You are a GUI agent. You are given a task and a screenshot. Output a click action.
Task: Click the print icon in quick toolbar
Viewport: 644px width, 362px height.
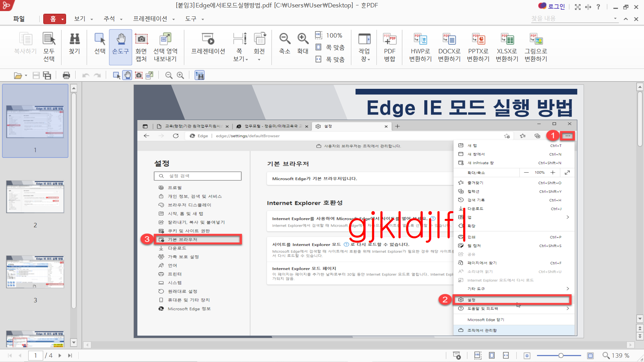point(66,75)
